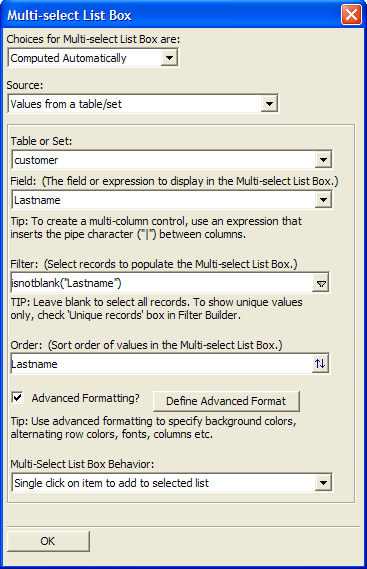Screen dimensions: 367x569
Task: Expand the Choices dropdown arrow
Action: click(x=169, y=58)
